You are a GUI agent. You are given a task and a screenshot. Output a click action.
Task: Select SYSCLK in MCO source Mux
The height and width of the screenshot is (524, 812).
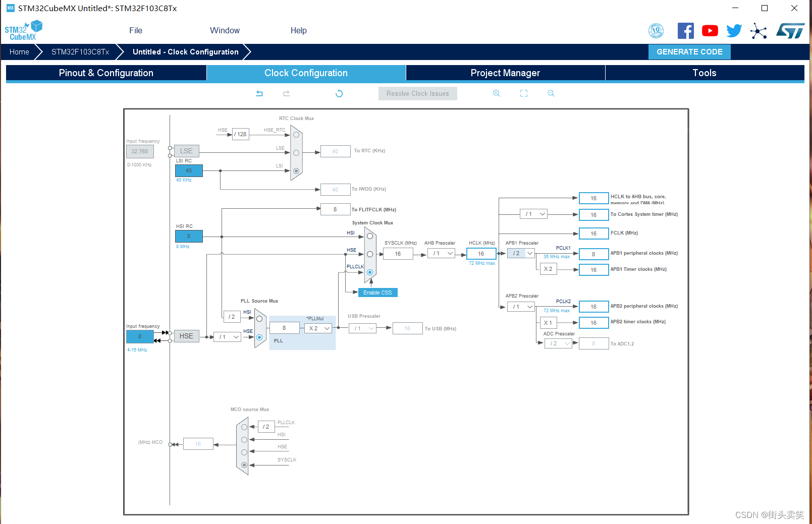pos(244,465)
